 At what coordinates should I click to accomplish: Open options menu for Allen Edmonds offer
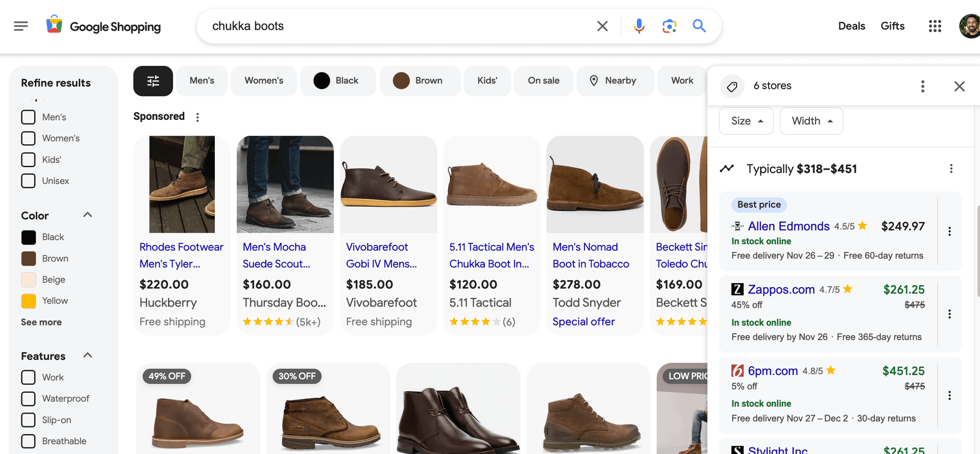(x=949, y=232)
